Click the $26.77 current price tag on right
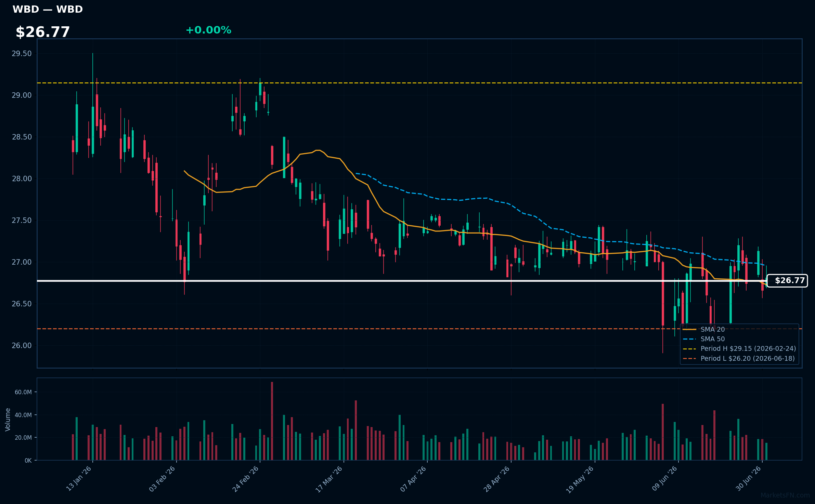The width and height of the screenshot is (815, 504). tap(787, 281)
